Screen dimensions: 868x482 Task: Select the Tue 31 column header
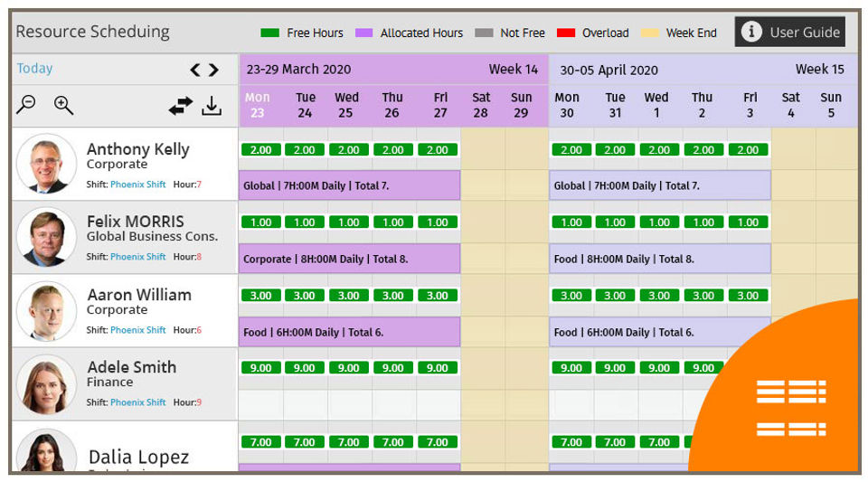tap(615, 105)
